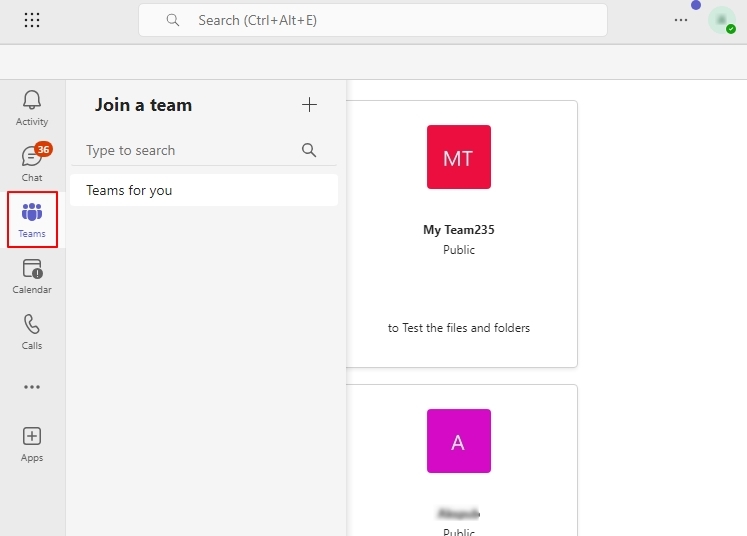
Task: Open the profile avatar menu
Action: [721, 20]
